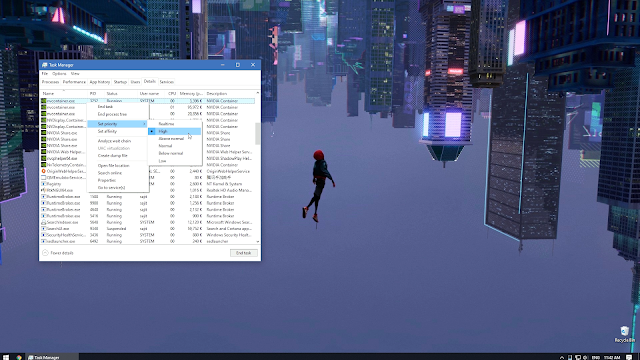Click the OriginWebHelperService process icon
This screenshot has height=360, width=640.
(x=43, y=171)
